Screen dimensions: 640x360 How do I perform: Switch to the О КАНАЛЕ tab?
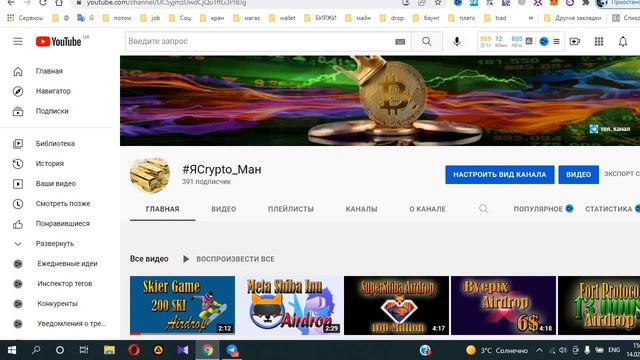[x=427, y=209]
